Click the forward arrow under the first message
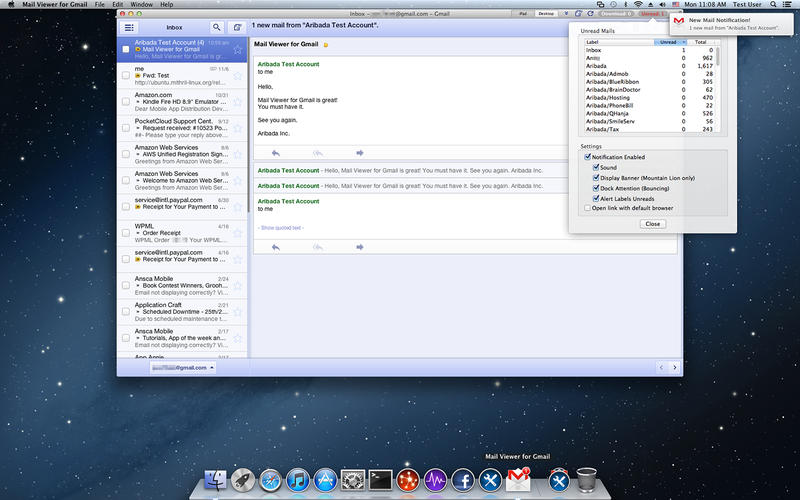This screenshot has height=500, width=800. (359, 153)
